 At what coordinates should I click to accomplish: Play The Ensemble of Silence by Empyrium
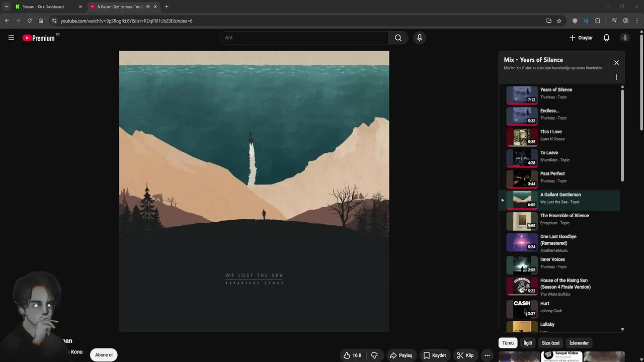coord(559,221)
